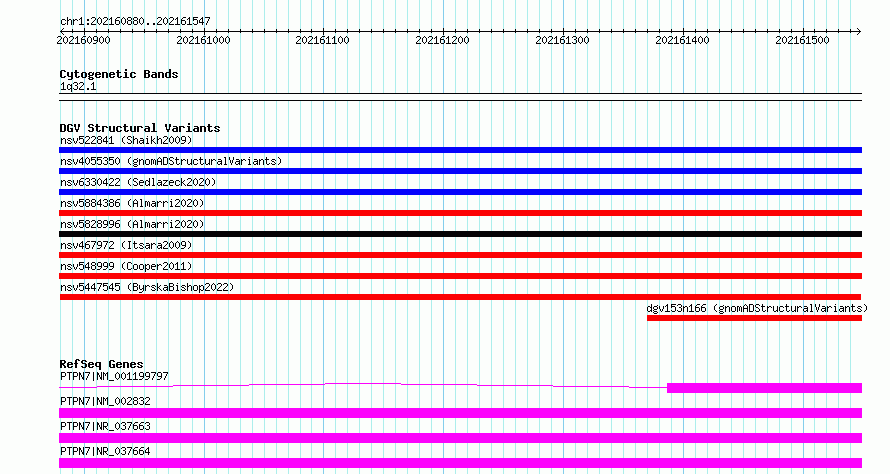Screen dimensions: 890x474
Task: Select the PTPN7 NM_001199797 exon block
Action: 765,388
